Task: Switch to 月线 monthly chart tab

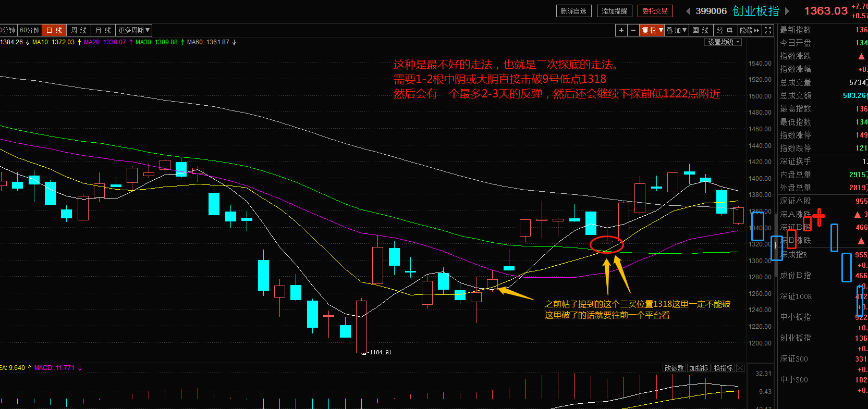Action: tap(103, 30)
